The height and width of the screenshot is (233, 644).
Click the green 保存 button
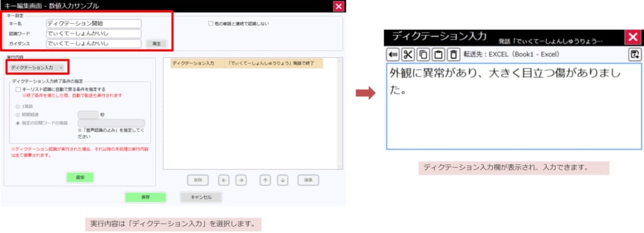coord(145,197)
